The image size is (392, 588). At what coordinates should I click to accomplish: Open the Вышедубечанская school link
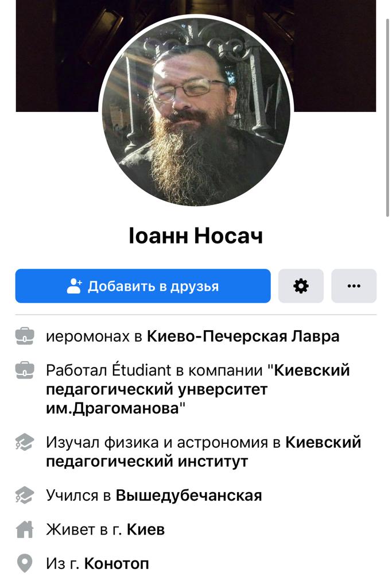(x=188, y=496)
